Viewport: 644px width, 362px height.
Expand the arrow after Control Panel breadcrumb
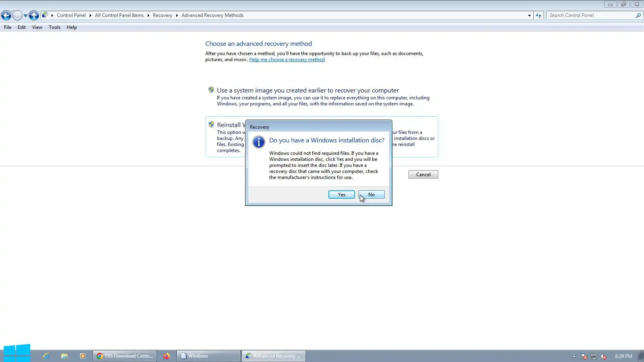pos(91,15)
